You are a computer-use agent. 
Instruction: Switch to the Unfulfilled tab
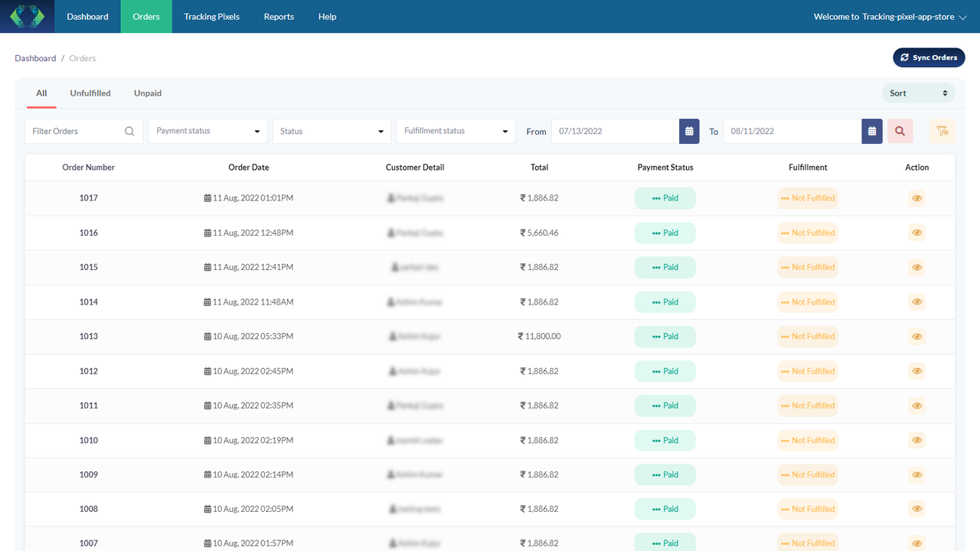click(x=90, y=93)
